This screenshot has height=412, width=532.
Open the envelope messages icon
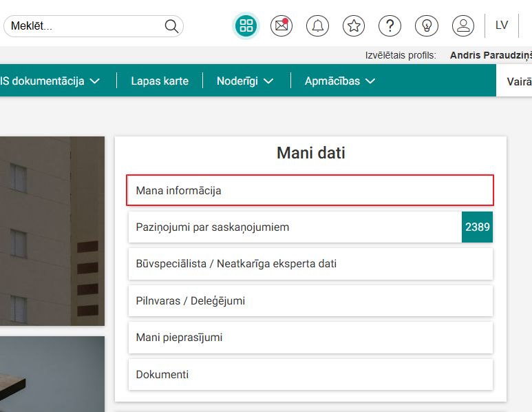click(x=281, y=26)
